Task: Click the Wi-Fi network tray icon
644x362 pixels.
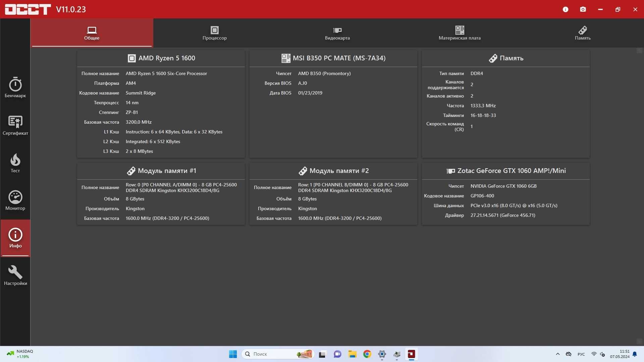Action: click(x=594, y=354)
